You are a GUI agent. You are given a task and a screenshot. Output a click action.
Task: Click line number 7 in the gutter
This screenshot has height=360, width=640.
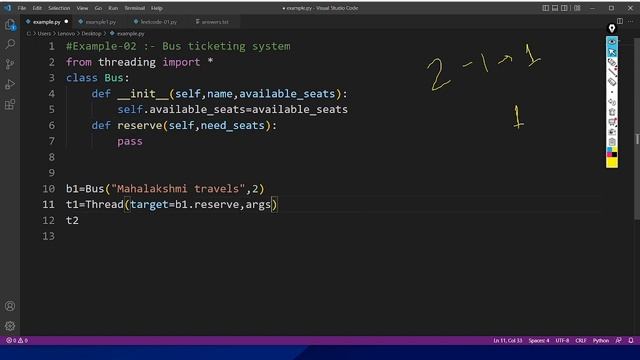[52, 141]
